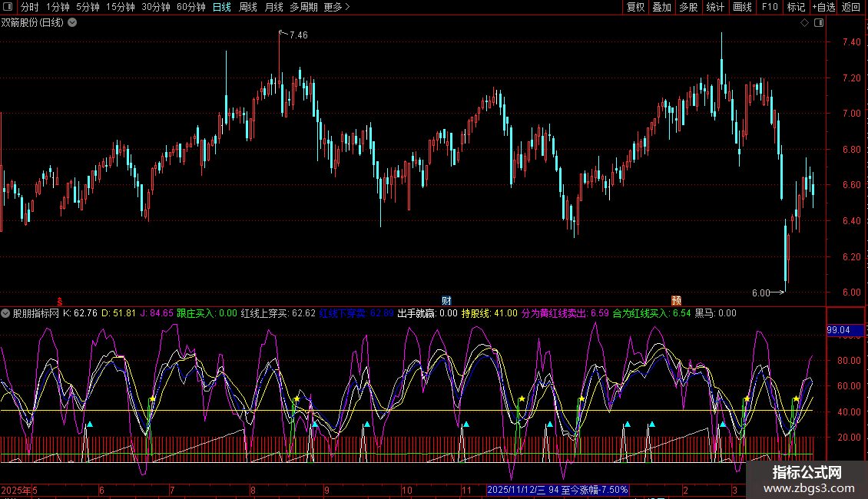Click the +自选 add to watchlist button
Image resolution: width=868 pixels, height=499 pixels.
[x=823, y=7]
